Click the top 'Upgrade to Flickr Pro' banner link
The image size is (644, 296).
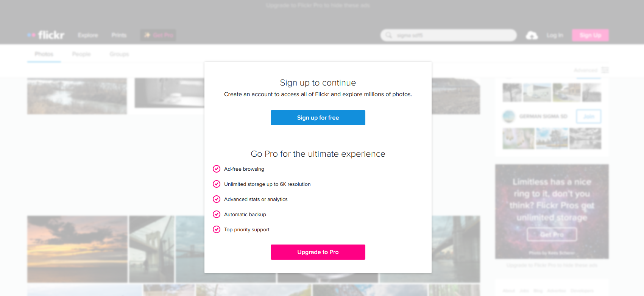pyautogui.click(x=318, y=5)
